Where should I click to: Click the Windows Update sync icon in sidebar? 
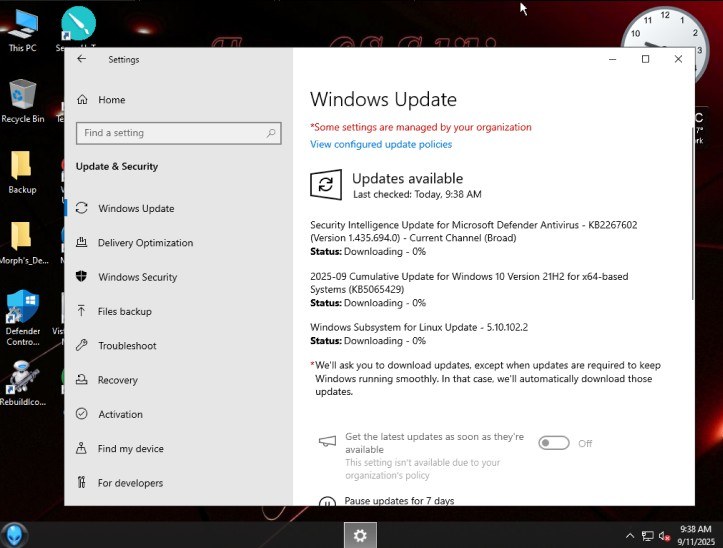82,208
